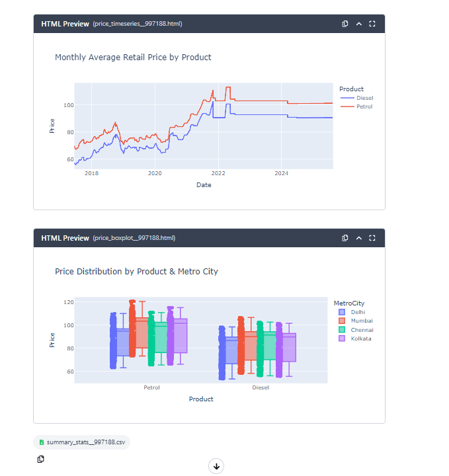449x476 pixels.
Task: Click the Monthly Average Retail Price chart title
Action: (133, 58)
